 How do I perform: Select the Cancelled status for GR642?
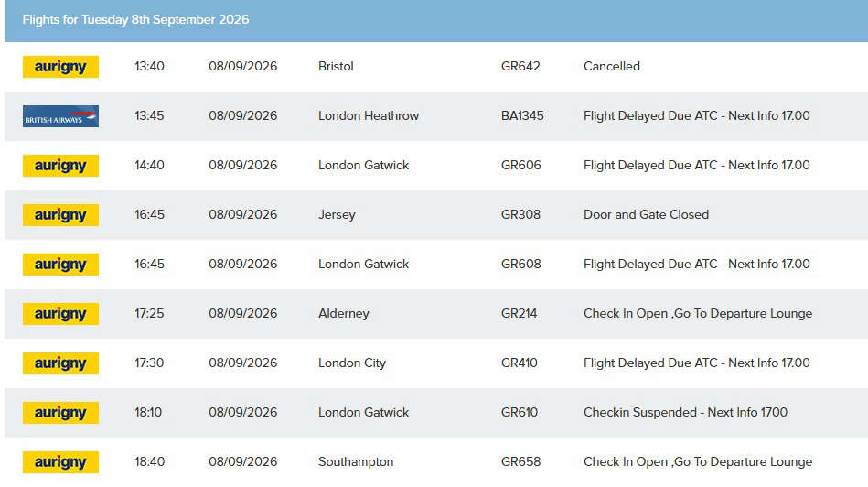[x=612, y=67]
